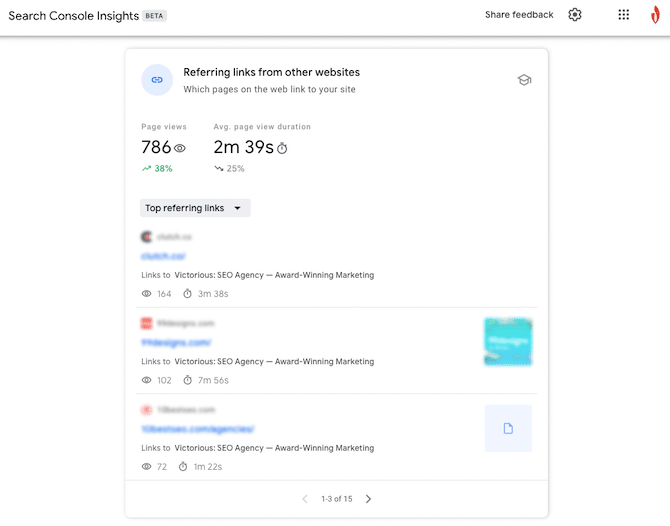Click the 25% decrease indicator

(229, 168)
